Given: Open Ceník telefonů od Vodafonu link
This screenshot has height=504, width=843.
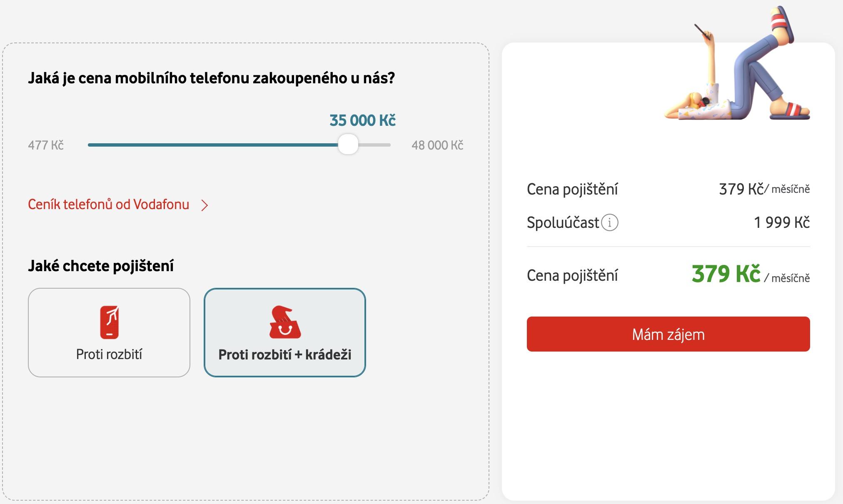Looking at the screenshot, I should (x=108, y=205).
